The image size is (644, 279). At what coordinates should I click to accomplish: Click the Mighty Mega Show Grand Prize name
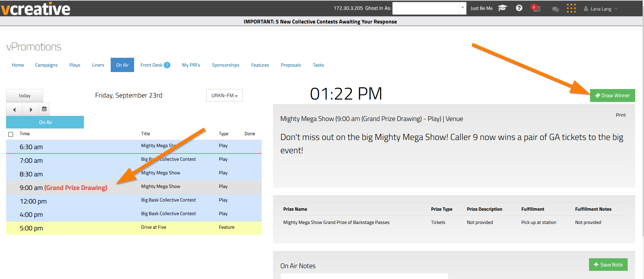point(336,222)
